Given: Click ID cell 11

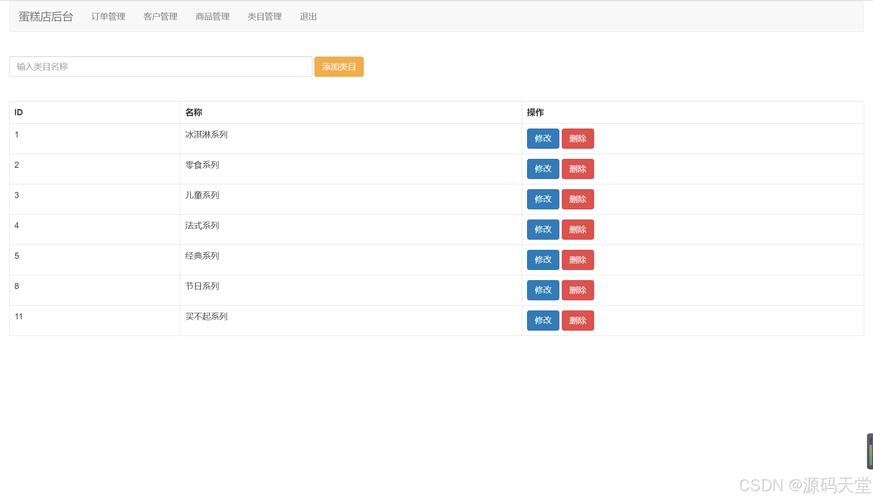Looking at the screenshot, I should (x=95, y=320).
